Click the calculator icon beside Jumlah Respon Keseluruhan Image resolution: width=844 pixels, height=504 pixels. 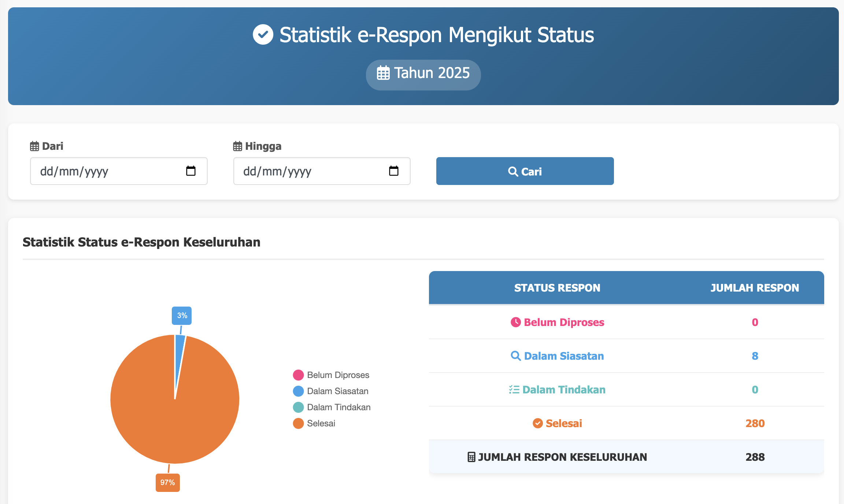(x=471, y=457)
